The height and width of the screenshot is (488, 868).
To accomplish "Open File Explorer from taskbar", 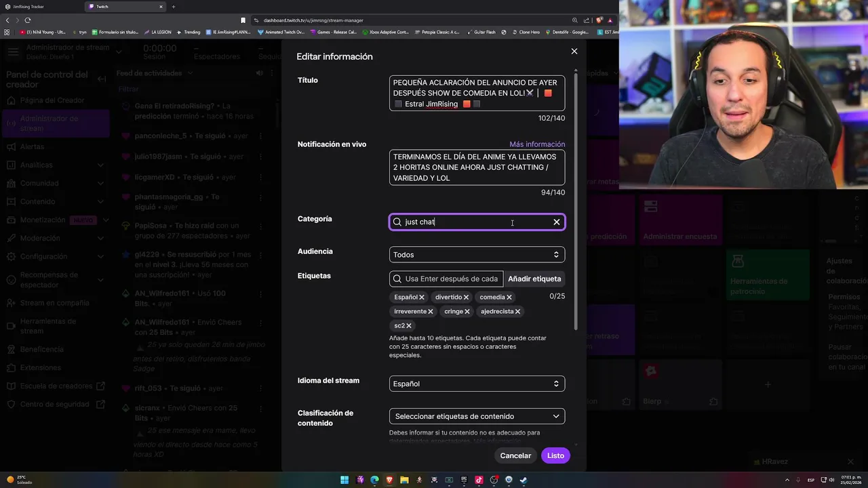I will [x=404, y=480].
